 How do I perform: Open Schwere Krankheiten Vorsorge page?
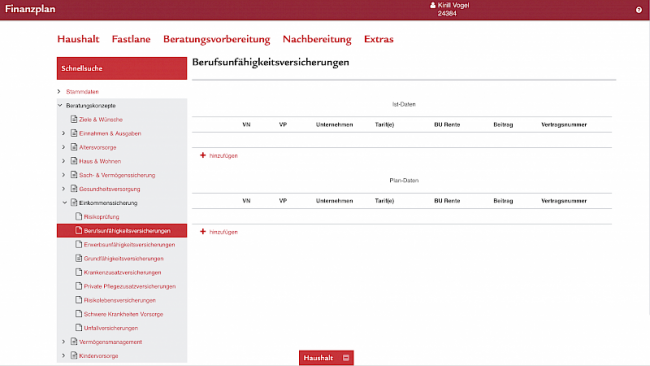coord(123,314)
